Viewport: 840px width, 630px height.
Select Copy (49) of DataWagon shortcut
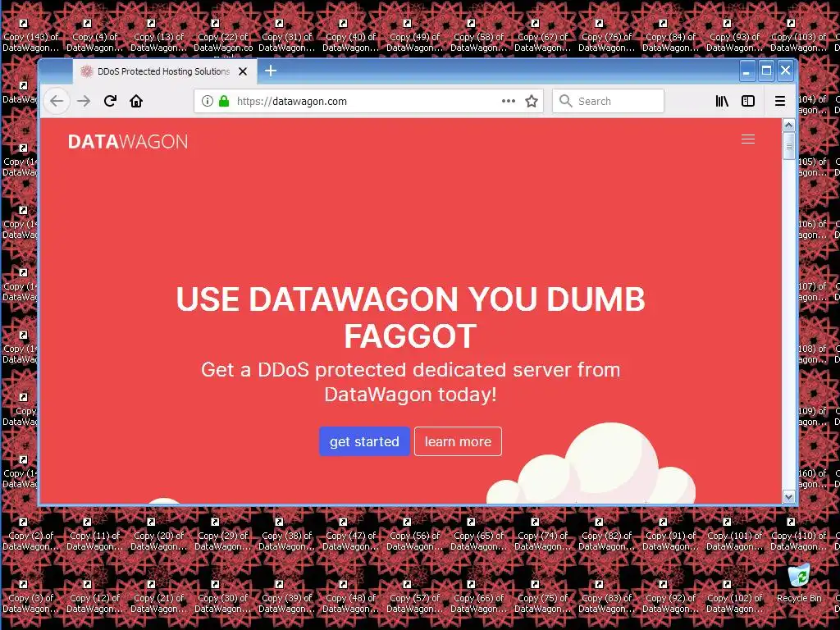[x=414, y=35]
